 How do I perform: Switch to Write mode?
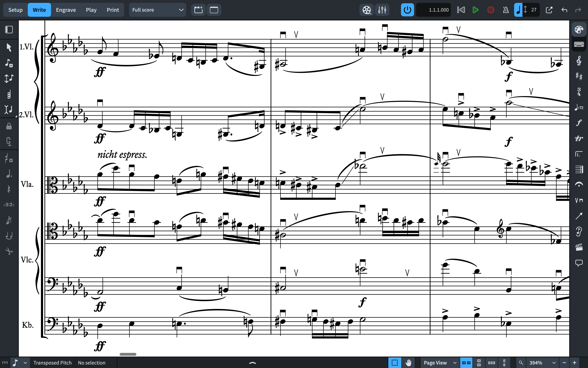click(39, 10)
